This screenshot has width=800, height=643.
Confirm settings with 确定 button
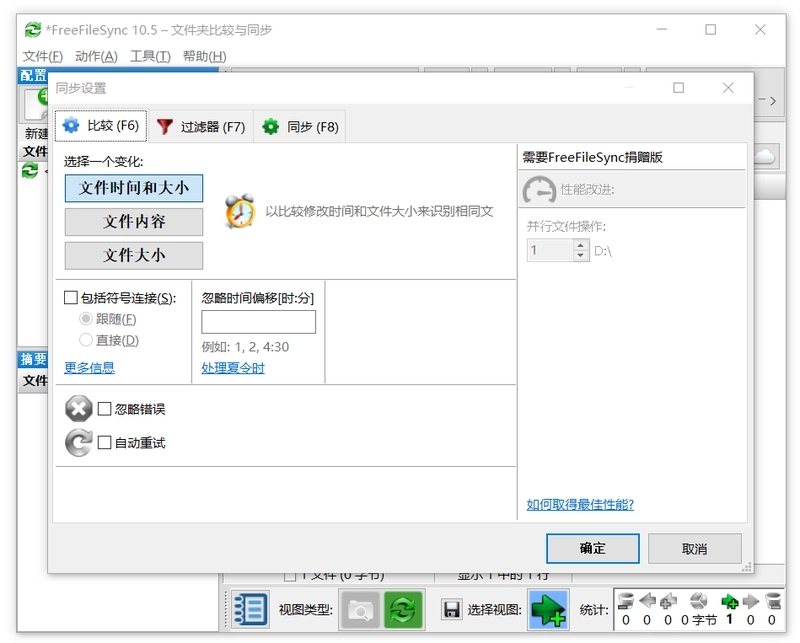592,549
